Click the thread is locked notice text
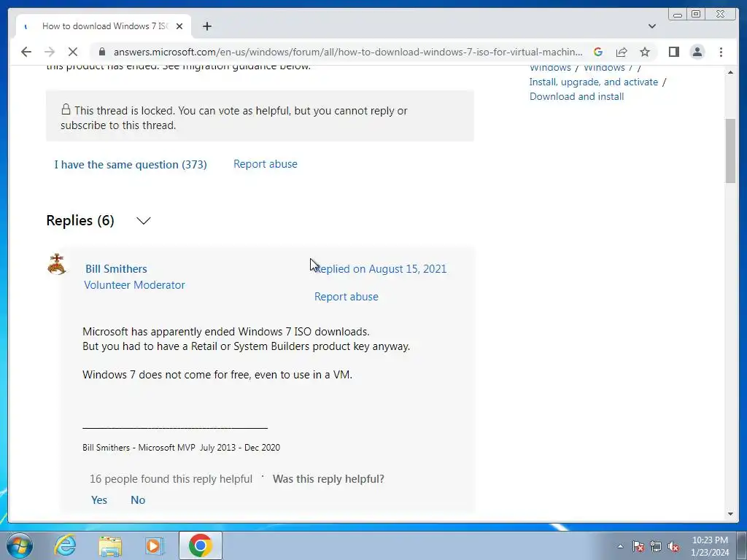747x560 pixels. tap(234, 117)
